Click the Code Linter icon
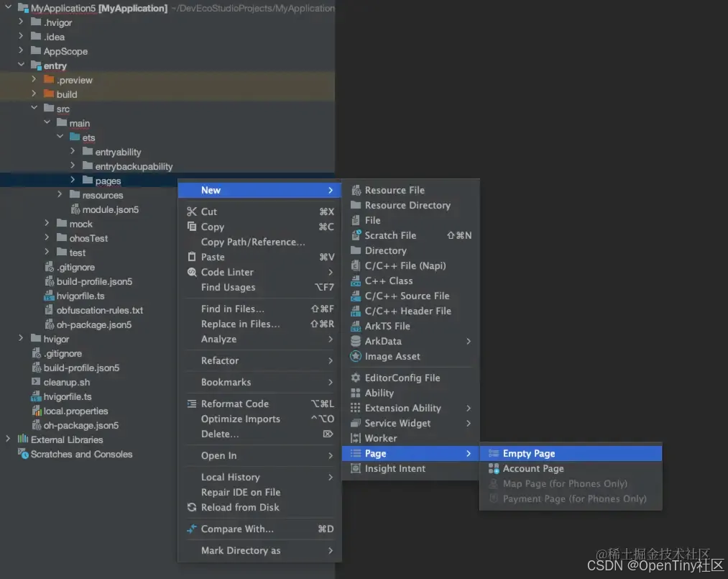This screenshot has width=728, height=579. tap(192, 272)
